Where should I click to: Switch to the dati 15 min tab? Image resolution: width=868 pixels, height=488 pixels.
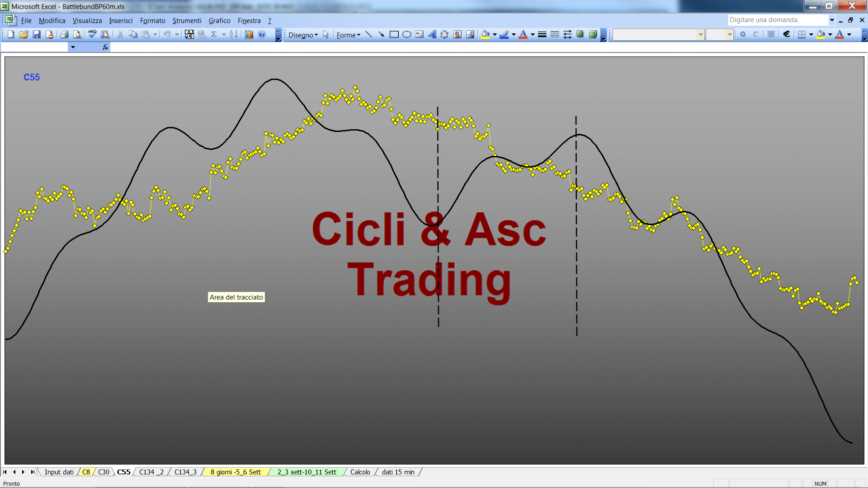pyautogui.click(x=398, y=472)
